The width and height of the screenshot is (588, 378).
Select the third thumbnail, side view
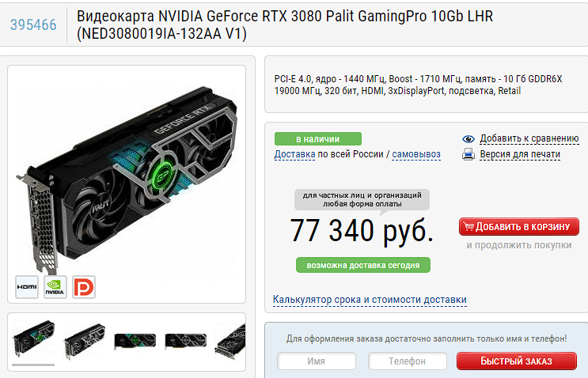135,341
